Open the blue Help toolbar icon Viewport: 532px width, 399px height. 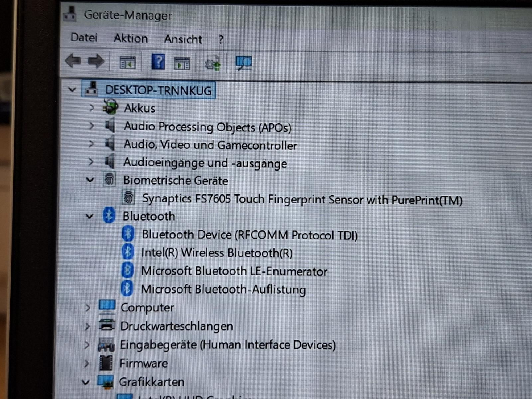coord(158,62)
